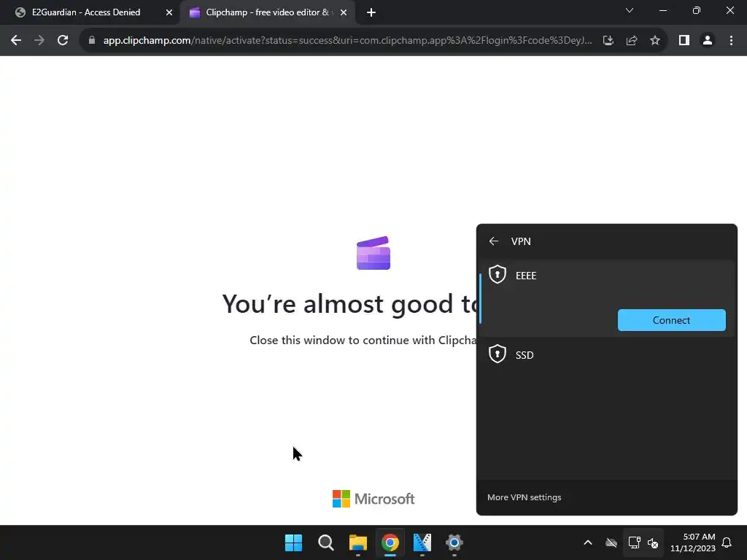747x560 pixels.
Task: Install app icon in address bar
Action: click(608, 41)
